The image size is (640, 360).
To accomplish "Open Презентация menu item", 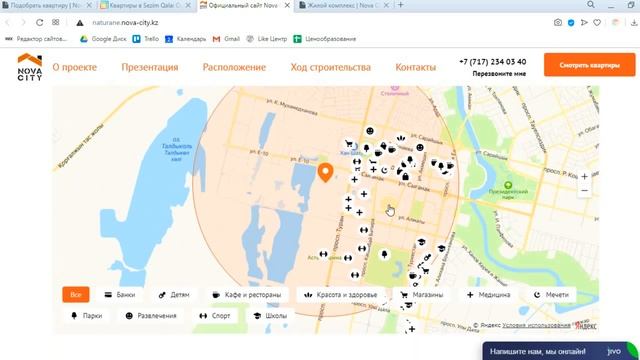I will [150, 67].
